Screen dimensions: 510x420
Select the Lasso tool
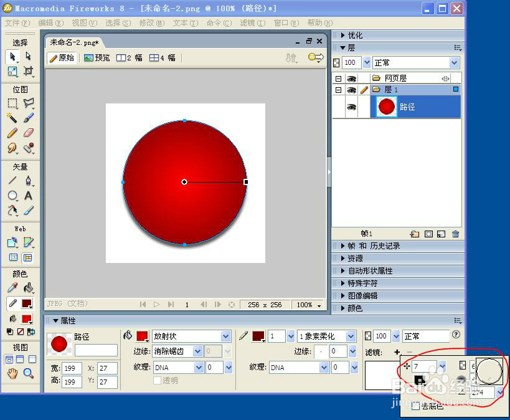click(28, 103)
